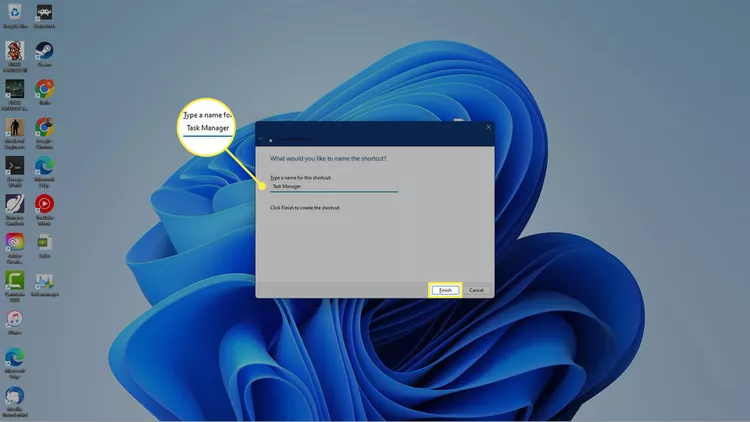Focus the shortcut name text field
This screenshot has width=750, height=422.
[334, 187]
